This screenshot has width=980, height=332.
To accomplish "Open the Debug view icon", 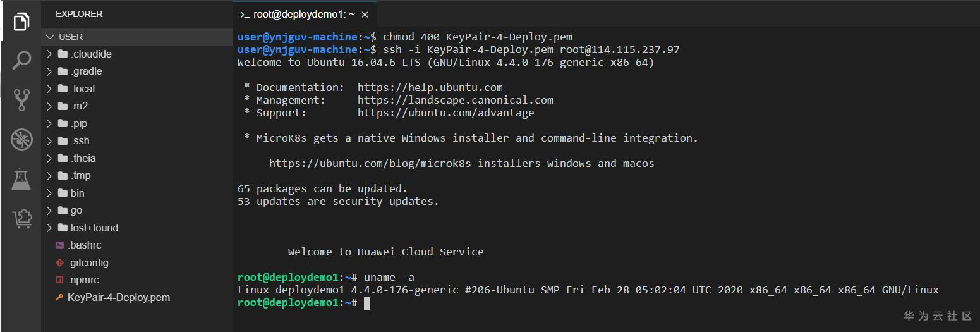I will click(x=21, y=140).
